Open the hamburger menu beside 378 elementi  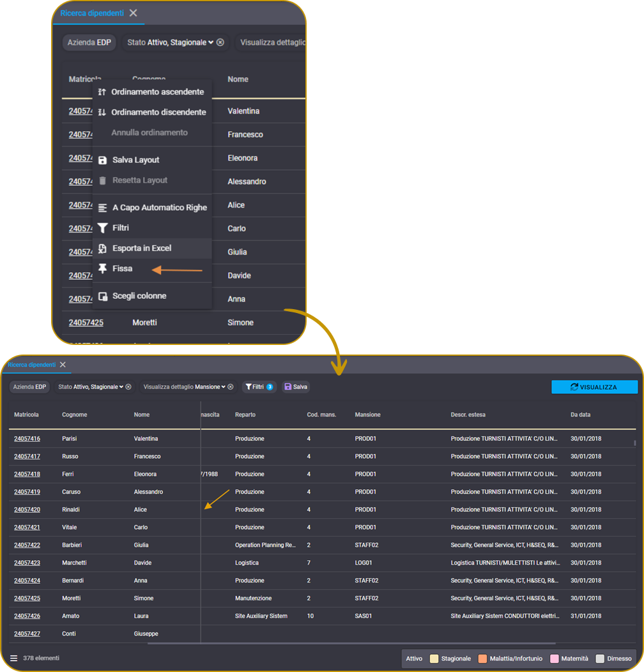click(13, 659)
